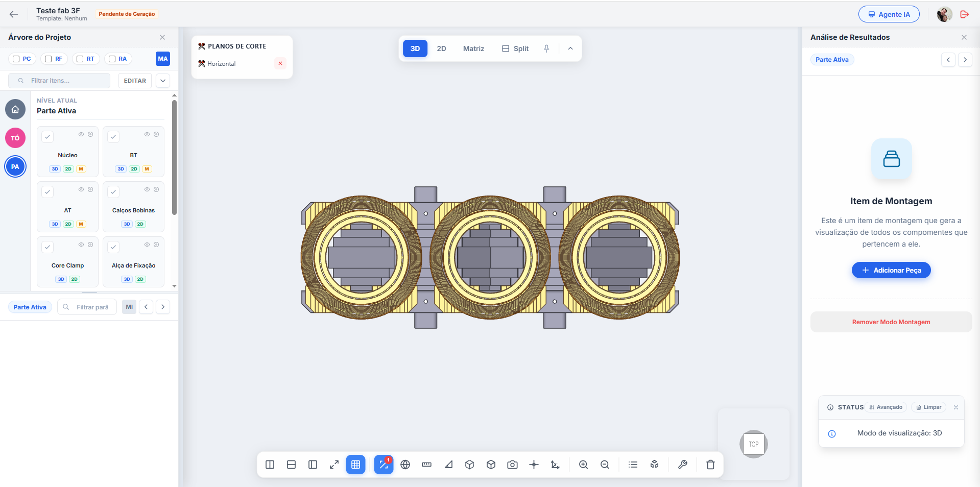The height and width of the screenshot is (487, 980).
Task: Pin the view mode toolbar
Action: (x=546, y=48)
